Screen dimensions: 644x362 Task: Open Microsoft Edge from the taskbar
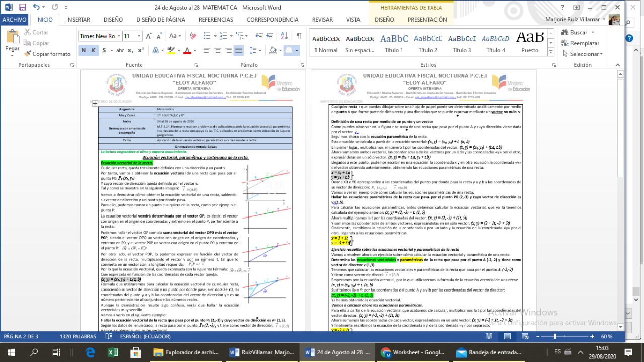90,352
